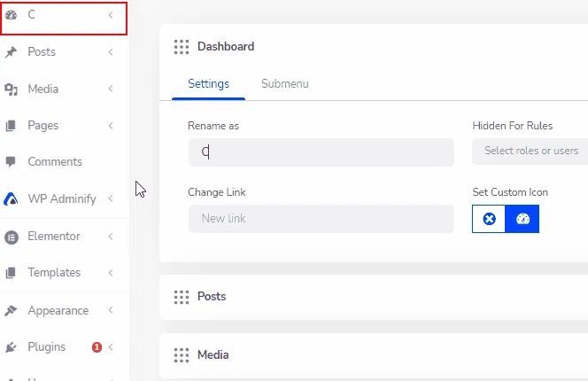Viewport: 588px width, 381px height.
Task: Open Templates in the sidebar
Action: 54,273
